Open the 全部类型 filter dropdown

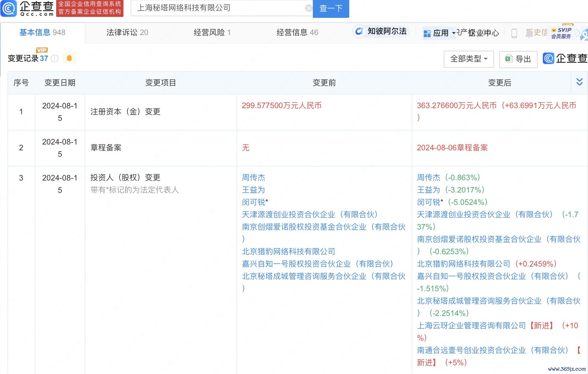469,59
